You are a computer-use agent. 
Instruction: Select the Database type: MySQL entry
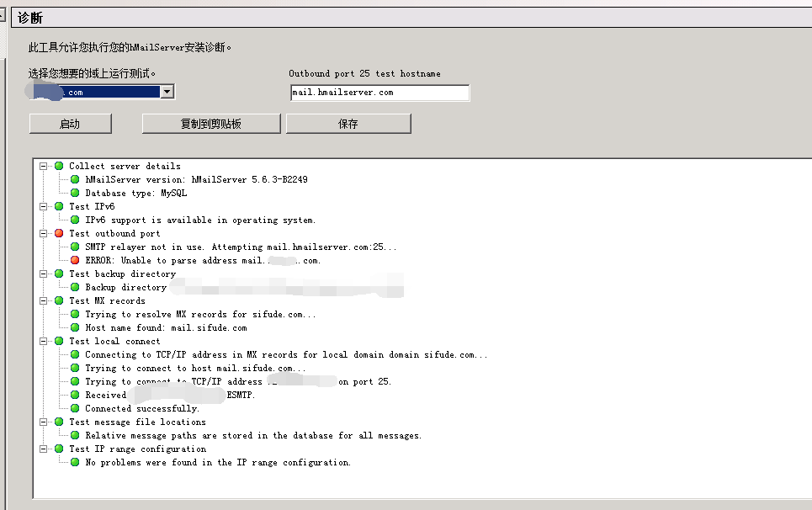135,193
